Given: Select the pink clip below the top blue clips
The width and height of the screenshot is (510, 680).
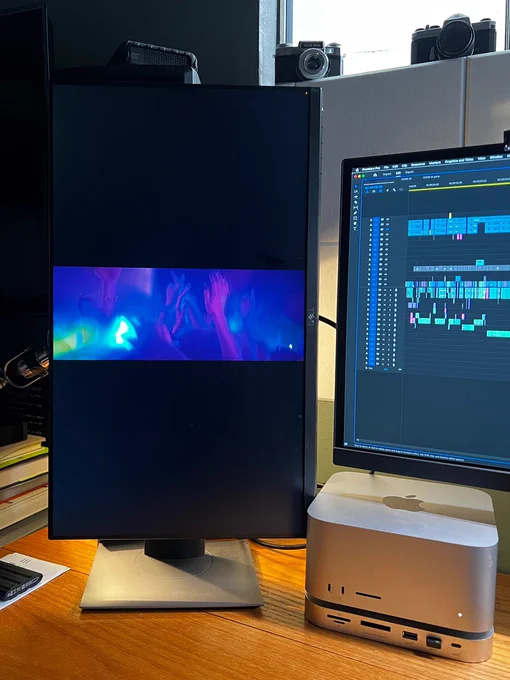Looking at the screenshot, I should click(459, 237).
